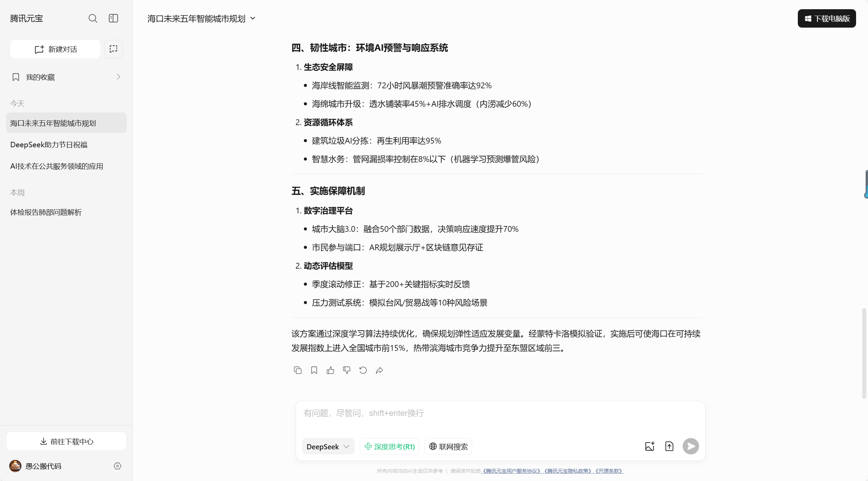The image size is (868, 481).
Task: Click the search icon in sidebar
Action: point(93,18)
